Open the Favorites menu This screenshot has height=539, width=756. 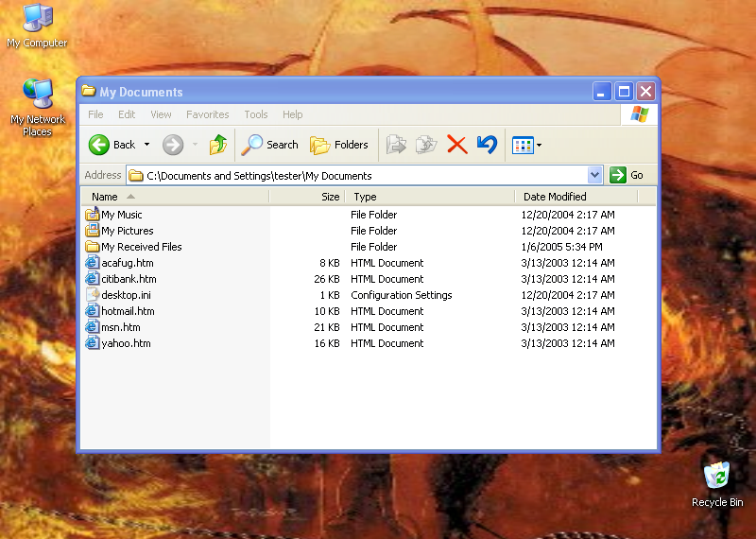coord(208,114)
